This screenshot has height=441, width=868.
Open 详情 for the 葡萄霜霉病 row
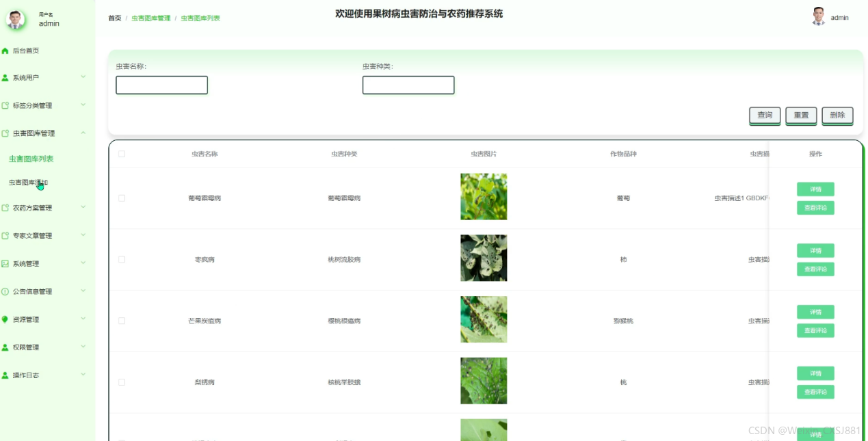tap(815, 189)
